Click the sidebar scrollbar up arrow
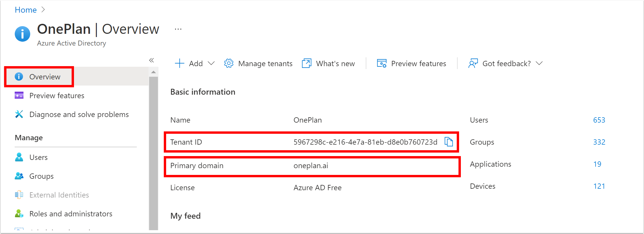Screen dimensions: 644x234 (153, 72)
